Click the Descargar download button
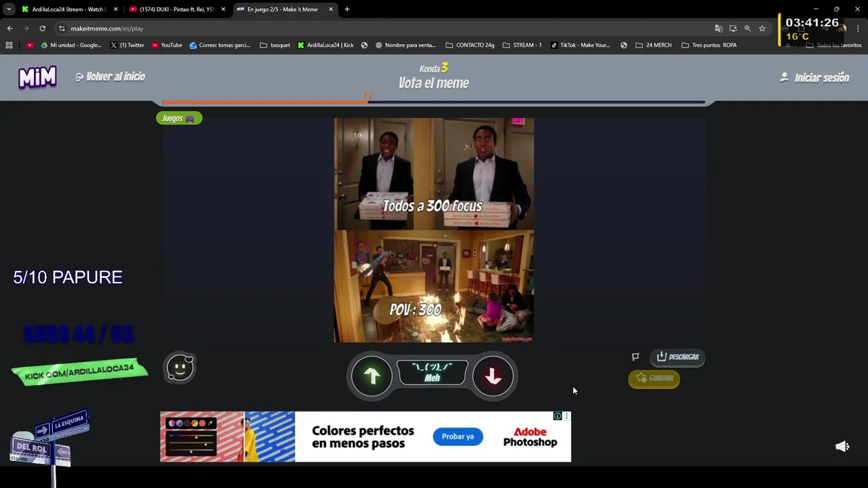 coord(677,357)
